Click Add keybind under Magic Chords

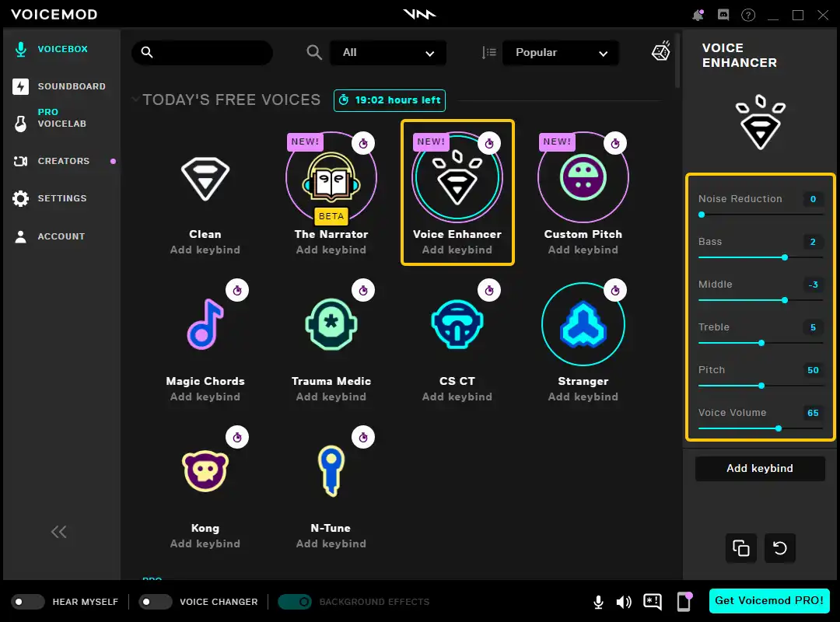pyautogui.click(x=205, y=397)
